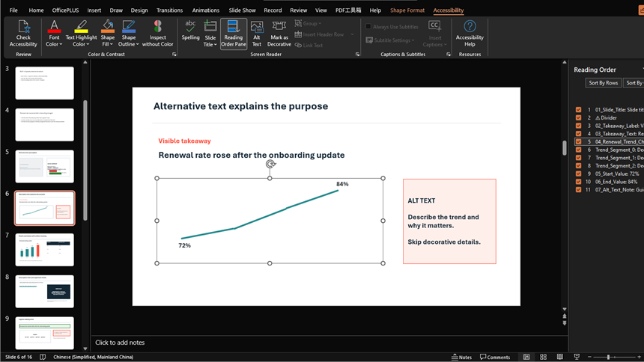This screenshot has height=362, width=644.
Task: Click 'Slide 6 of 16' status text
Action: [x=19, y=357]
